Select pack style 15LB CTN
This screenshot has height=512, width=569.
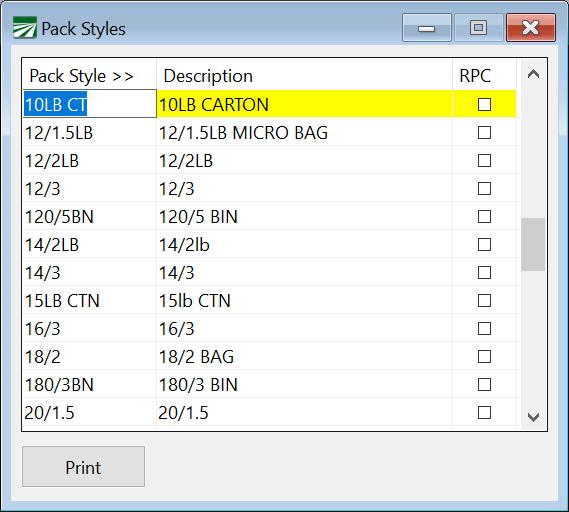point(90,300)
